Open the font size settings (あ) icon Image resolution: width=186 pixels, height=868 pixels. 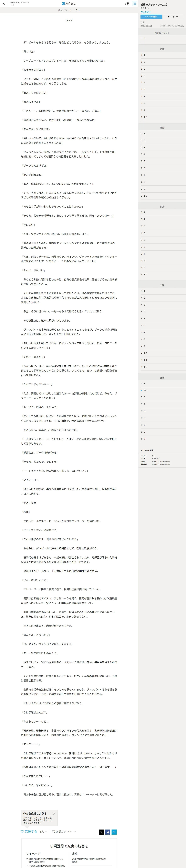pos(127,4)
